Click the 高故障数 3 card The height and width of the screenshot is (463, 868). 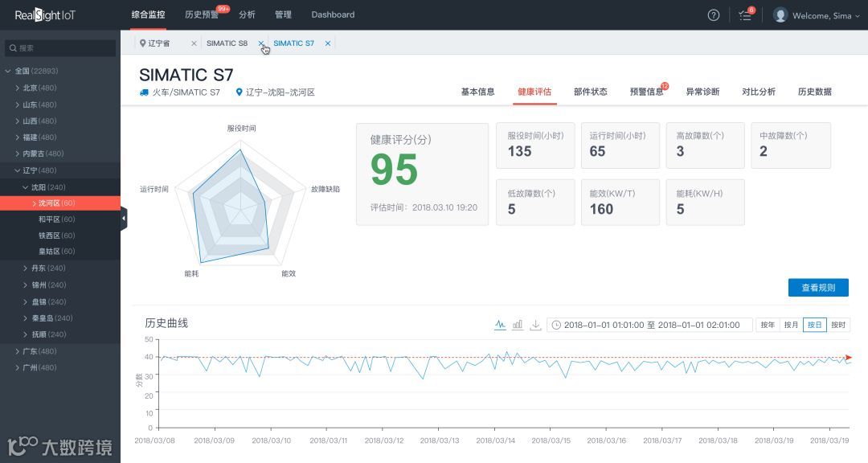click(706, 145)
